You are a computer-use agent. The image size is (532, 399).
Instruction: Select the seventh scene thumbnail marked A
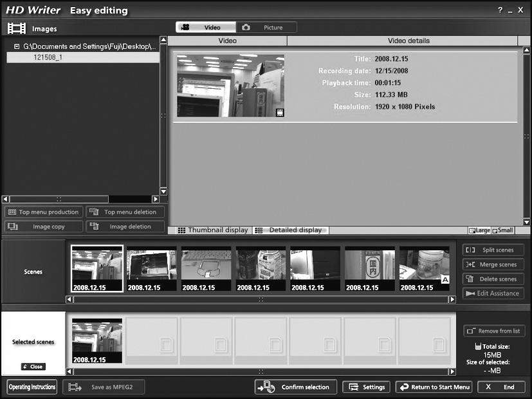click(425, 268)
